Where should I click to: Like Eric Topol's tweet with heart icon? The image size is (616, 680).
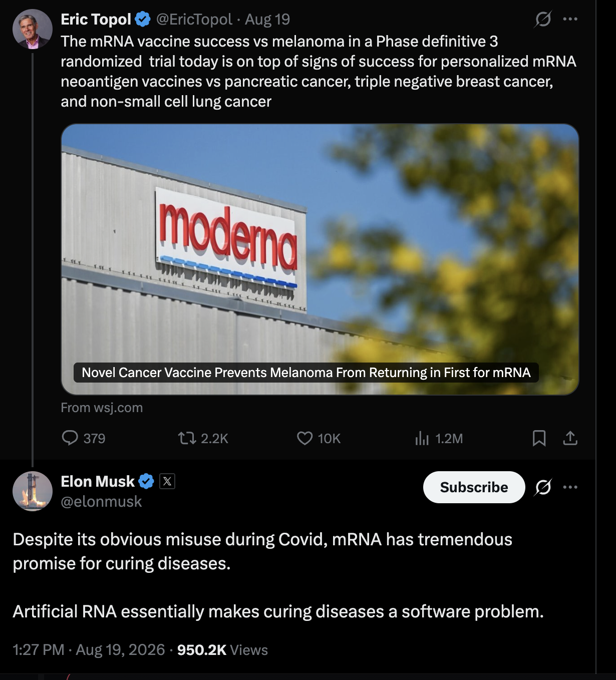pyautogui.click(x=304, y=438)
